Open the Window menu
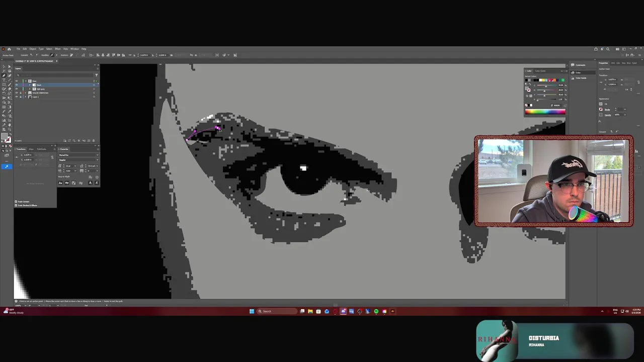 point(74,49)
